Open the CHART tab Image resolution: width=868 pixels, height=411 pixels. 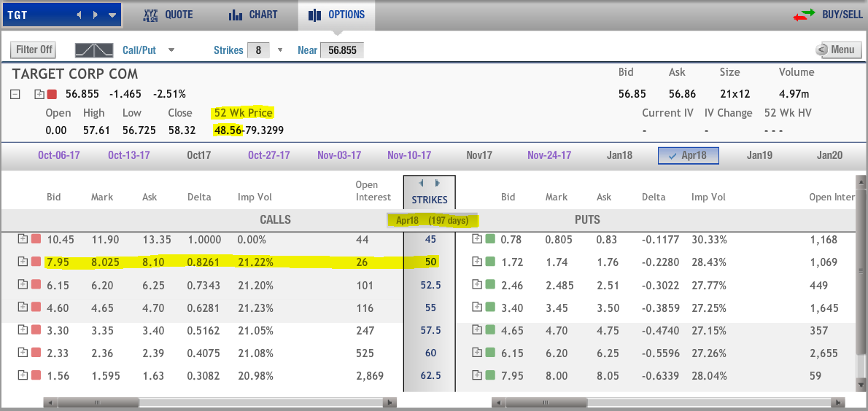(253, 15)
